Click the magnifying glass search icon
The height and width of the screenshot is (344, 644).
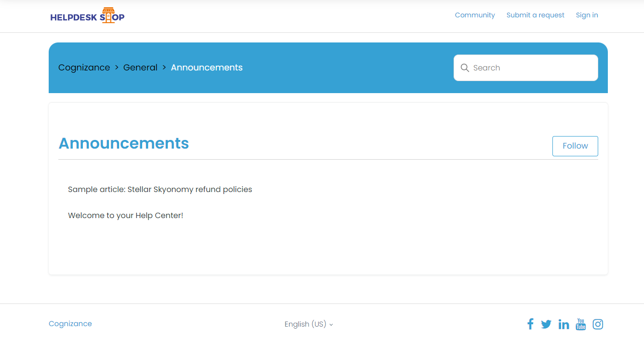[x=465, y=68]
